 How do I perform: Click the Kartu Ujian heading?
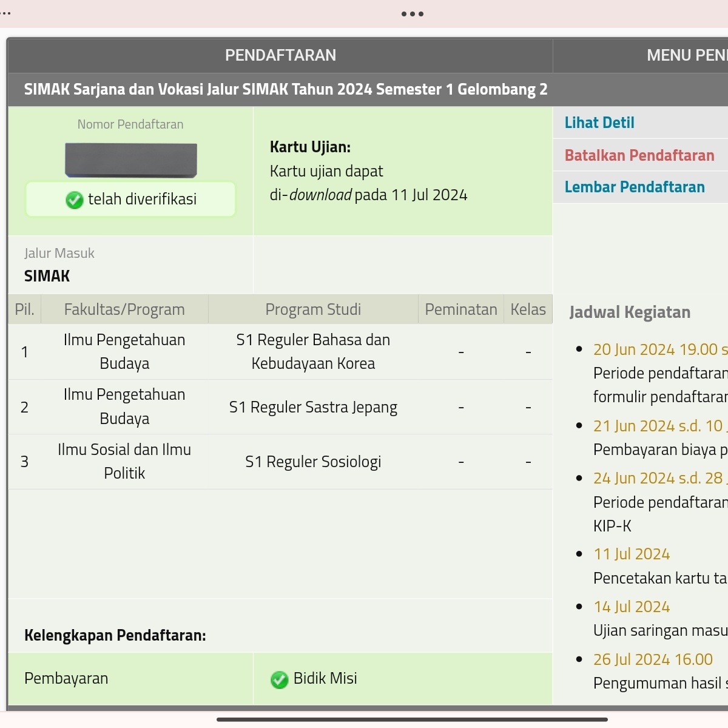click(310, 147)
